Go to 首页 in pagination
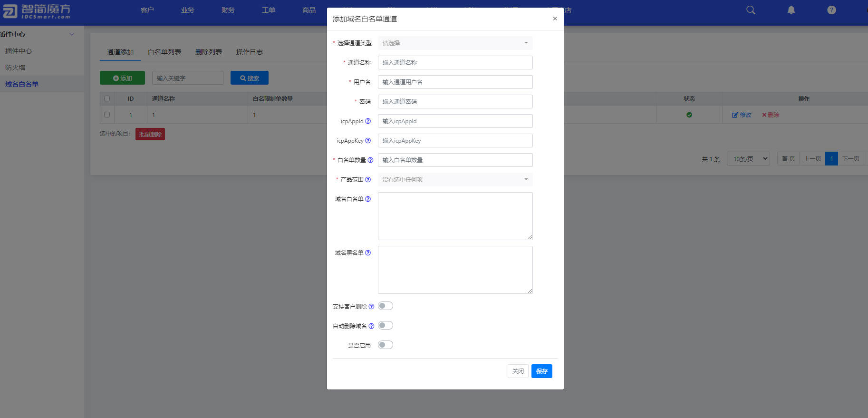Viewport: 868px width, 418px height. click(788, 159)
